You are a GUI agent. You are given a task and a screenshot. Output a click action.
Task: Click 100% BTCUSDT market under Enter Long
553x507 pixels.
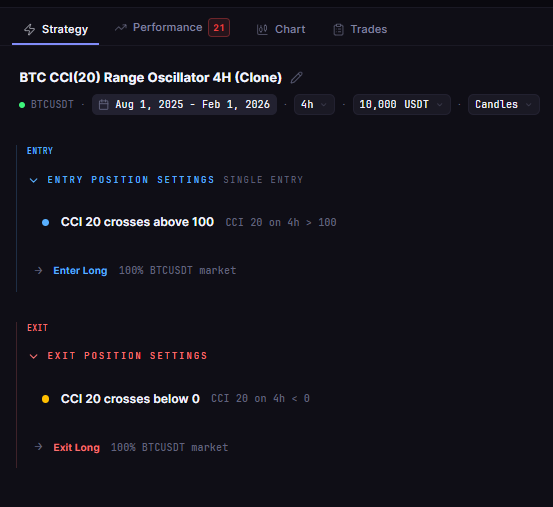click(x=177, y=270)
